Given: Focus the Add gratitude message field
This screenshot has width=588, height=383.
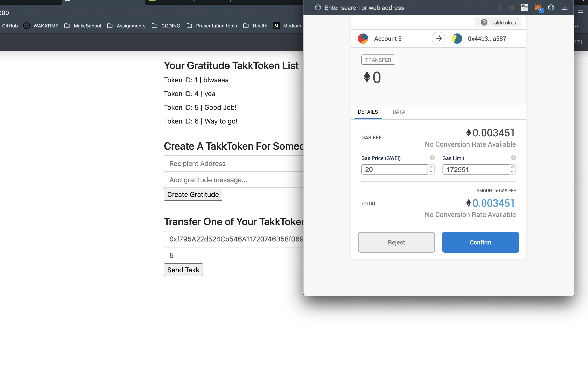Looking at the screenshot, I should click(x=234, y=180).
